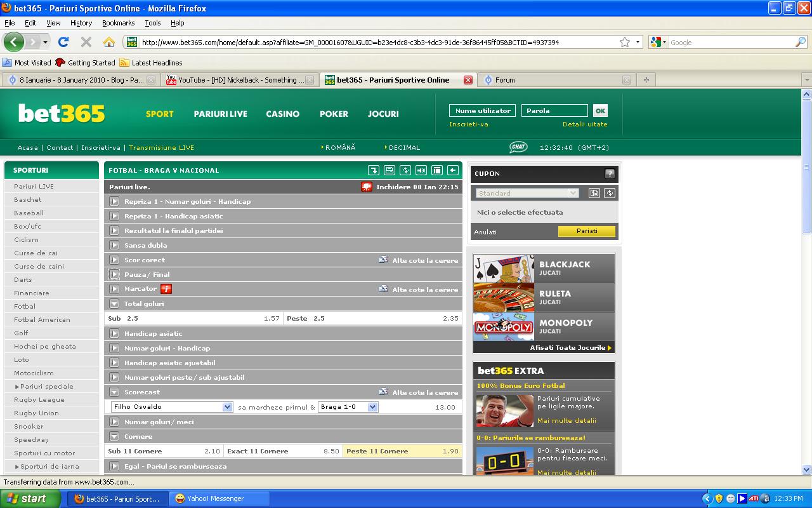Click the Ruleta roulette thumbnail

pyautogui.click(x=504, y=297)
